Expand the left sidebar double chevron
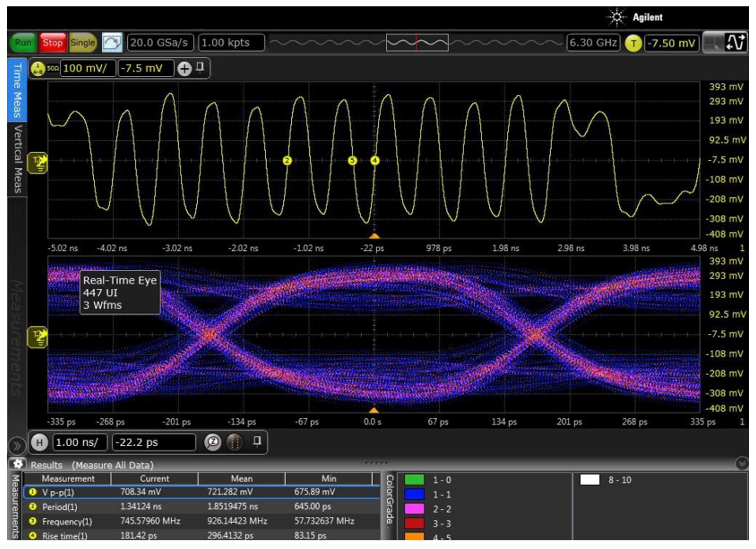The image size is (756, 549). point(17,446)
